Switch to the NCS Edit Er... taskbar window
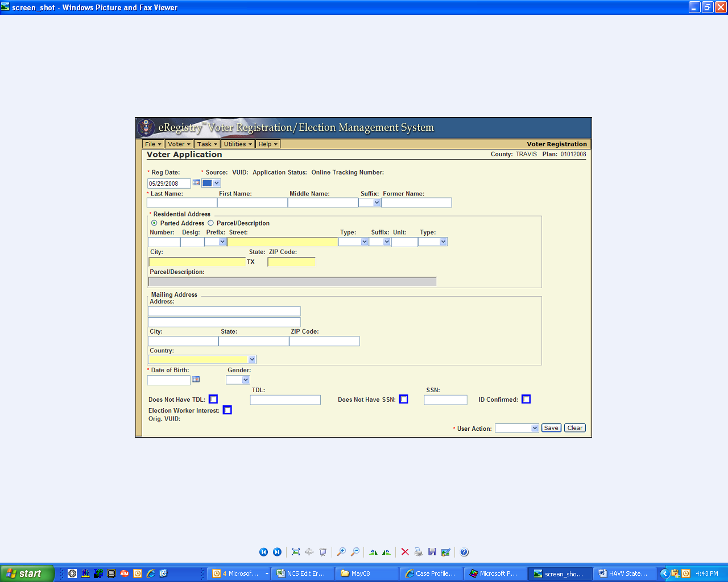Viewport: 728px width, 582px height. (303, 573)
